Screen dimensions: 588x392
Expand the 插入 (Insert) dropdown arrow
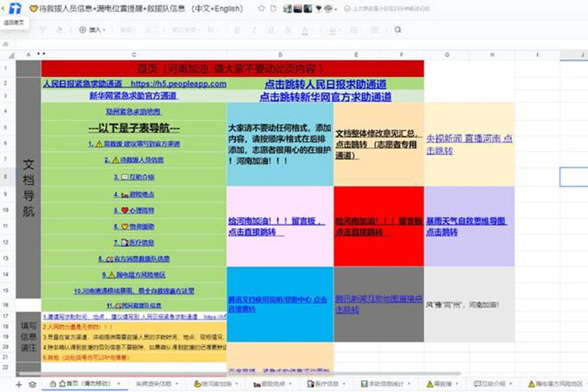point(104,30)
